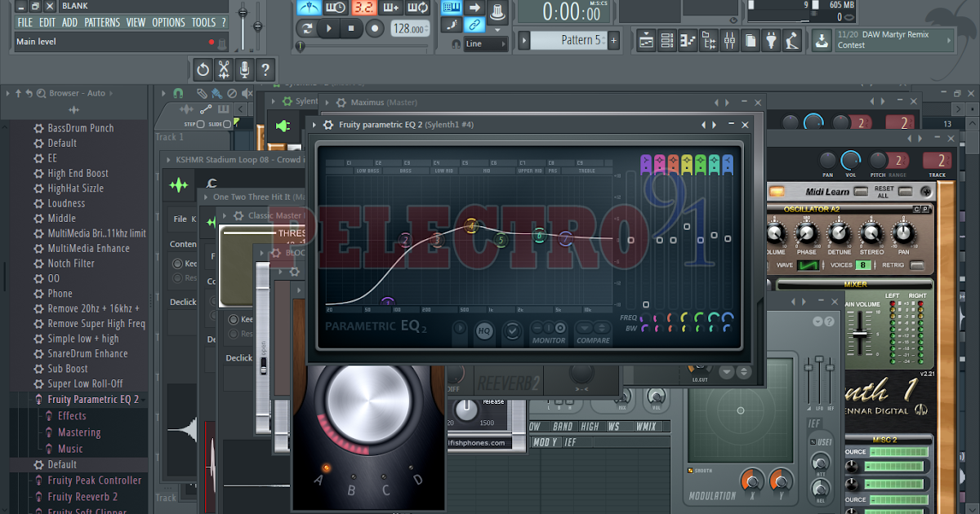Screen dimensions: 980x514
Task: Enable the metronome button in transport
Action: [x=309, y=7]
